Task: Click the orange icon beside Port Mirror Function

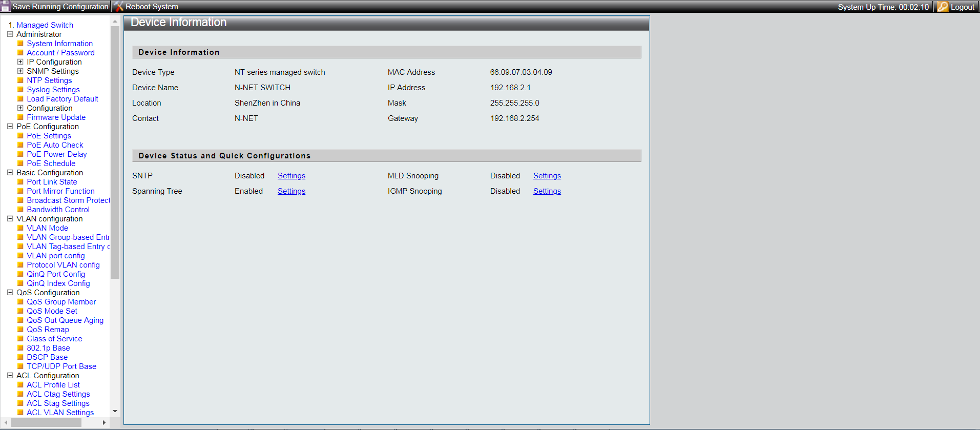Action: [20, 191]
